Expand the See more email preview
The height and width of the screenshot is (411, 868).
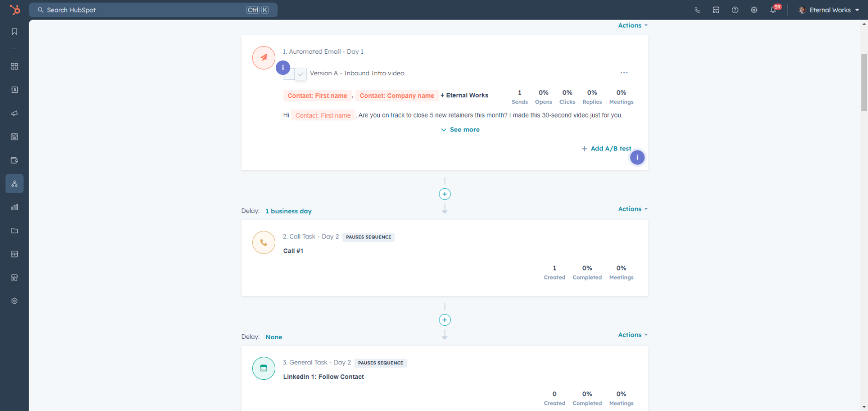460,130
